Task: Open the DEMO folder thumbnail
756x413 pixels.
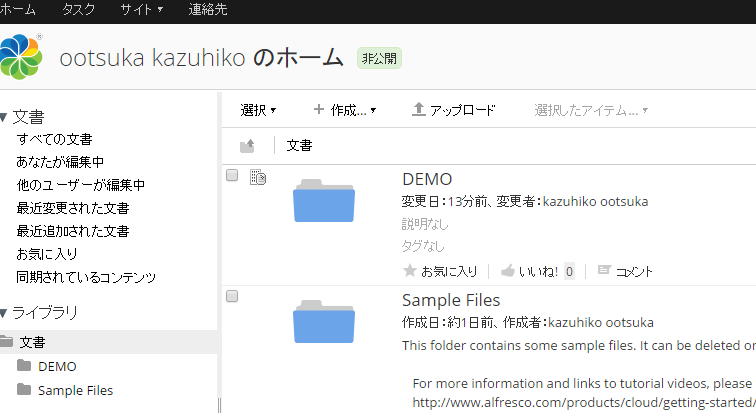Action: coord(324,200)
